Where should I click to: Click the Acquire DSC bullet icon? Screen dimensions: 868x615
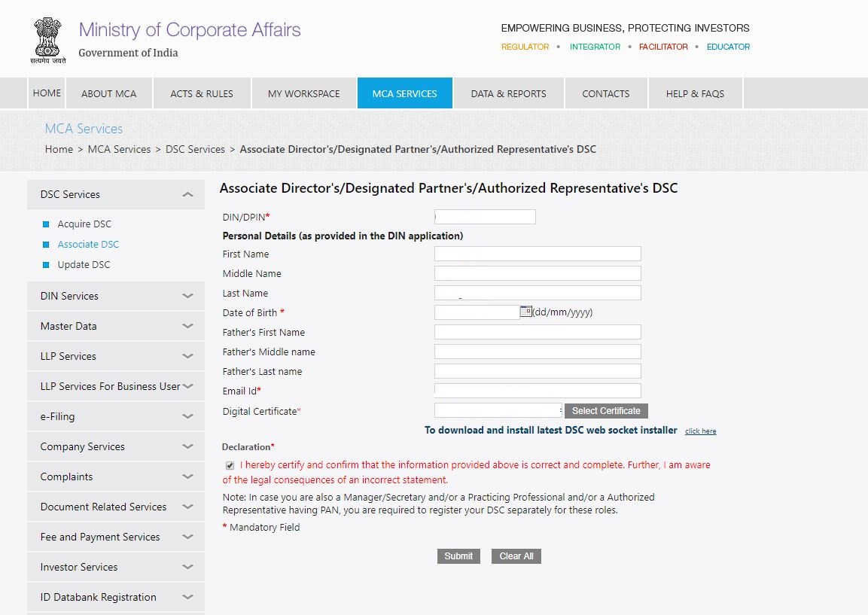(x=46, y=224)
